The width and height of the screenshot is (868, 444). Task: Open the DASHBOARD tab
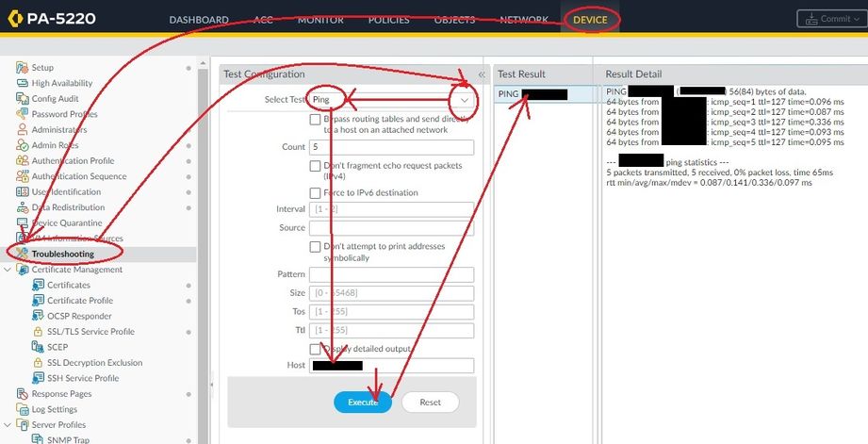199,20
